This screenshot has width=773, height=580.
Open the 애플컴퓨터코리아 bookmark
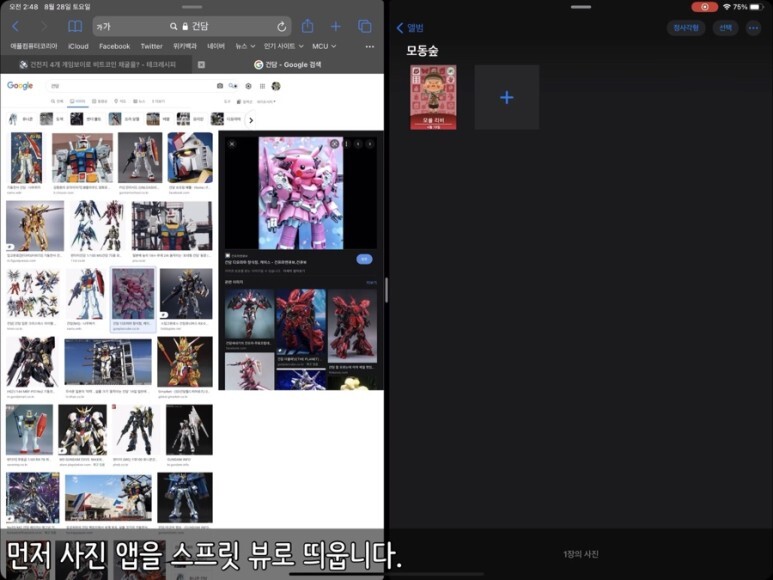tap(34, 46)
